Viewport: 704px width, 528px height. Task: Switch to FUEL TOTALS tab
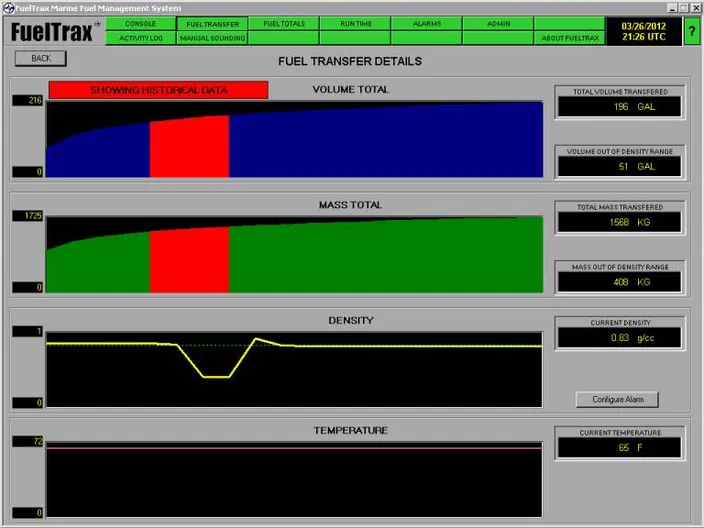[284, 24]
